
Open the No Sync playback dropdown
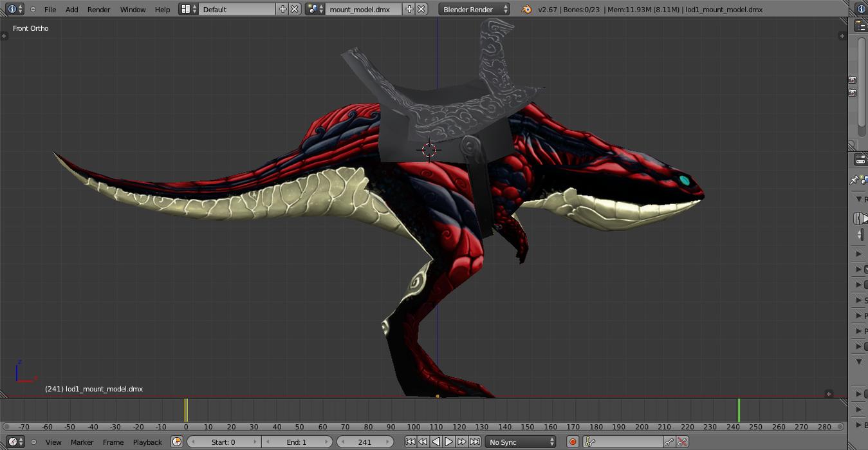(521, 442)
